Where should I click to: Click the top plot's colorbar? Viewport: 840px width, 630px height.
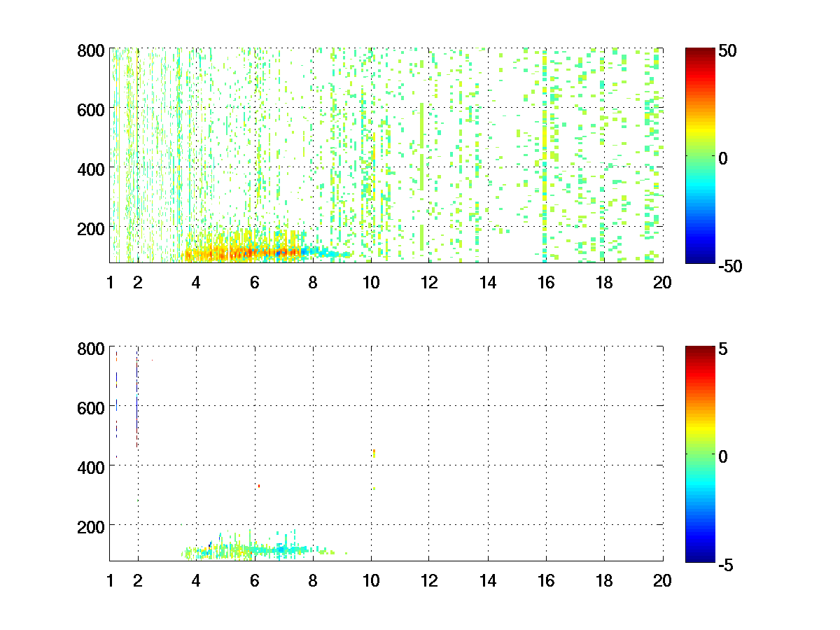point(700,155)
